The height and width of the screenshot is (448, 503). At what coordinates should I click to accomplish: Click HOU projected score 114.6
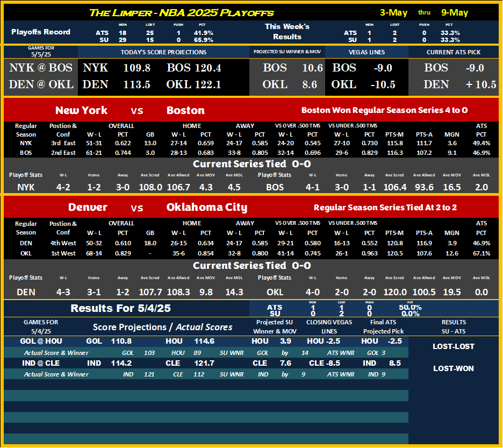[204, 341]
